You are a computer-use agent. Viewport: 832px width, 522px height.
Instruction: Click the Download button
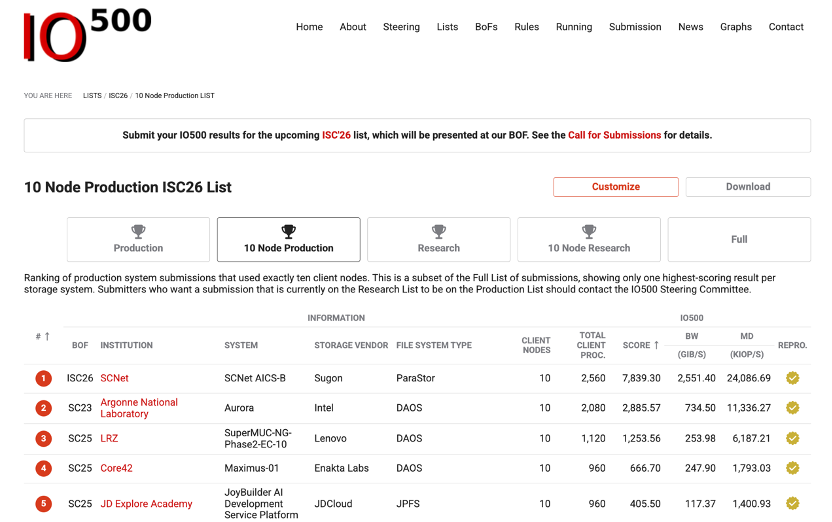pos(748,187)
